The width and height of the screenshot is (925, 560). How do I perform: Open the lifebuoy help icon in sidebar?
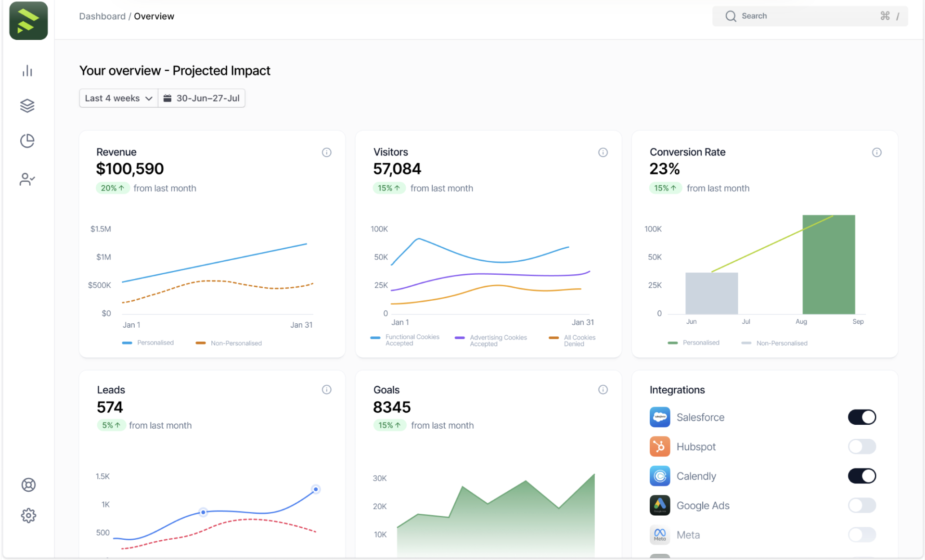pos(28,484)
